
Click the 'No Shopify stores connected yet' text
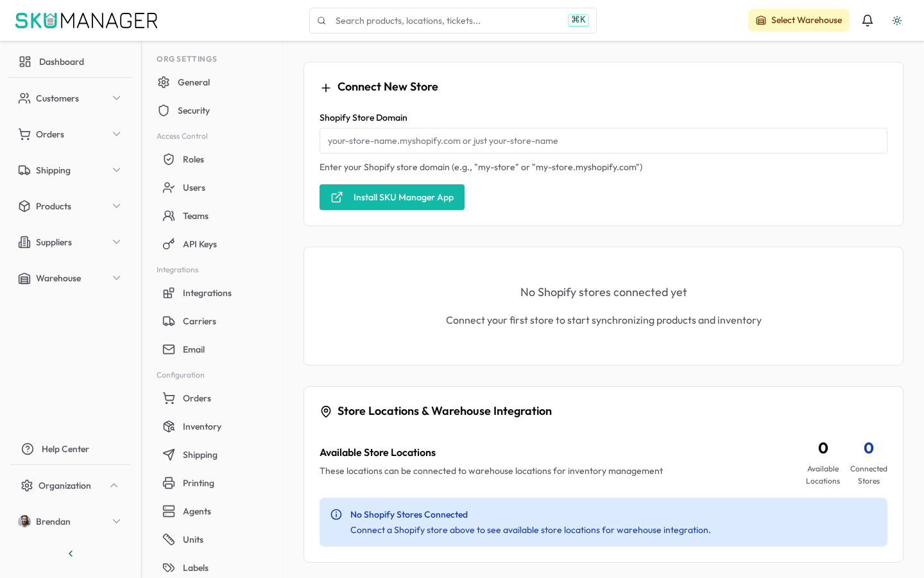point(603,292)
